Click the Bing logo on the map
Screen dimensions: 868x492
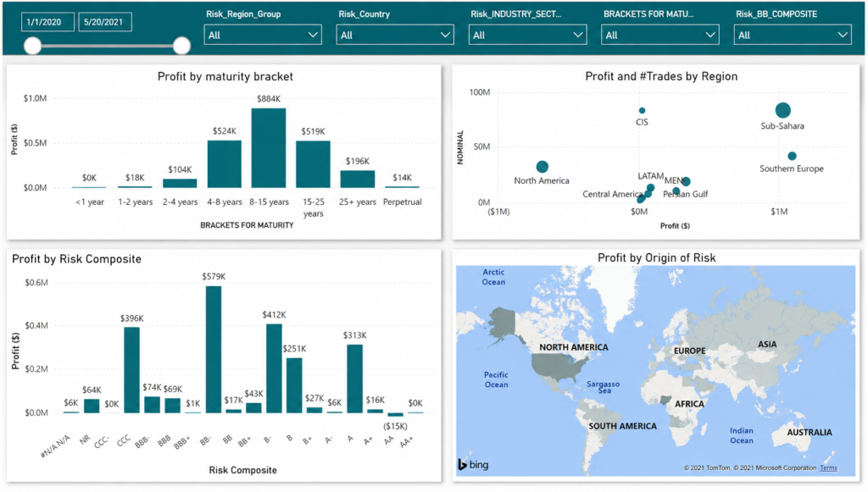pyautogui.click(x=473, y=464)
